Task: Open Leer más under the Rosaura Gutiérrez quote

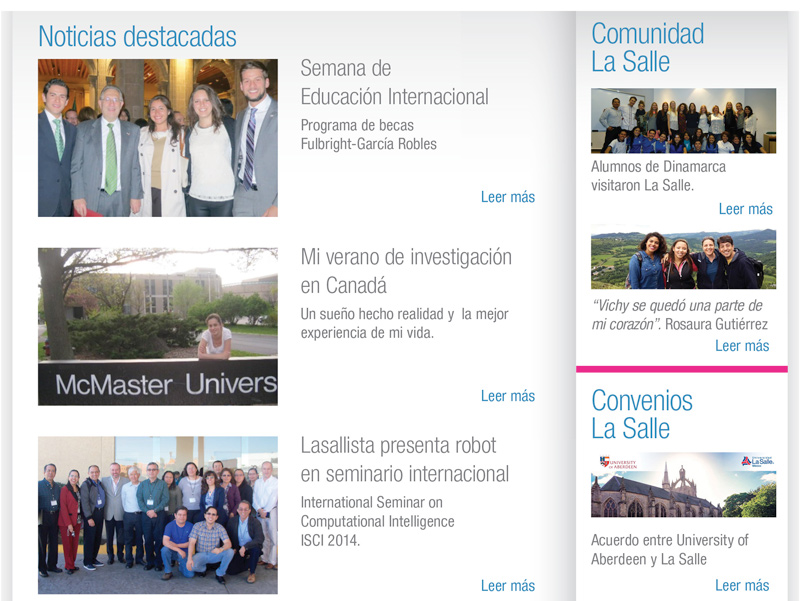Action: 742,346
